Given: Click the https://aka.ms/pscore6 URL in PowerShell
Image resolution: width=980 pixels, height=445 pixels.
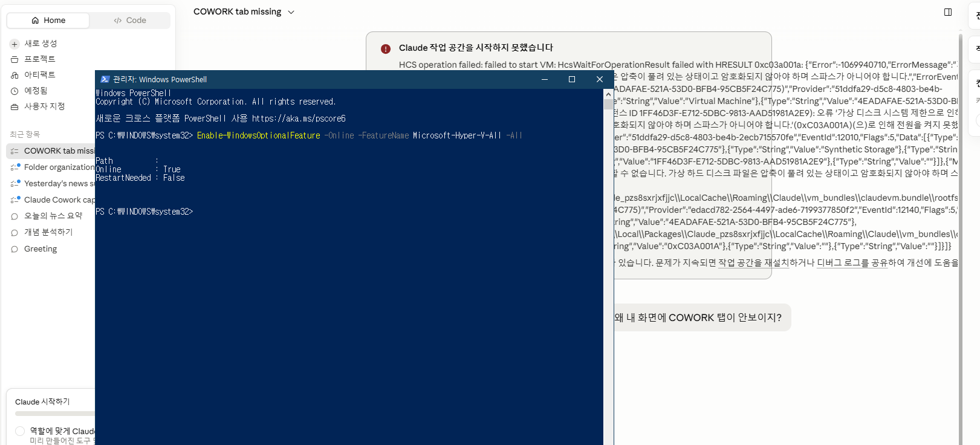Looking at the screenshot, I should pyautogui.click(x=299, y=119).
